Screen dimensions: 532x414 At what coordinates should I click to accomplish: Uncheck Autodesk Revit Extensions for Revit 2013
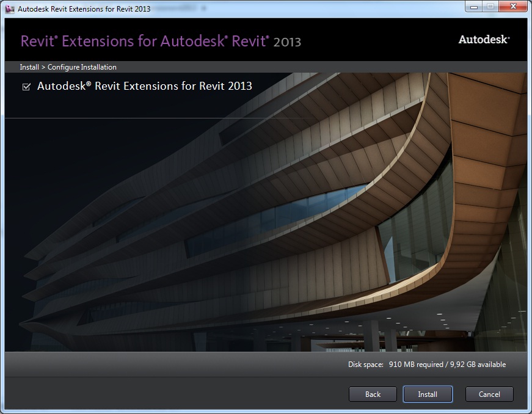click(26, 87)
